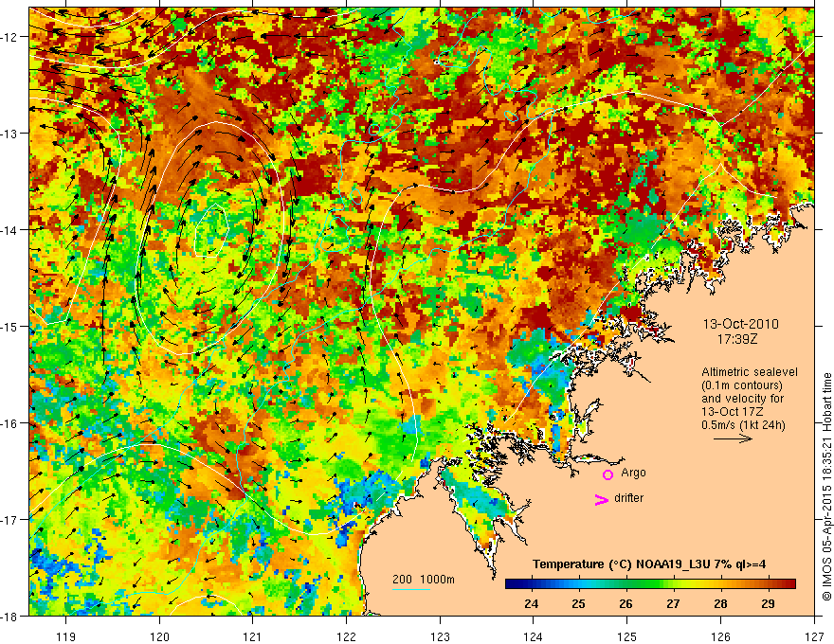Click the '29' colorbar tick label
This screenshot has height=644, width=834.
(x=768, y=603)
